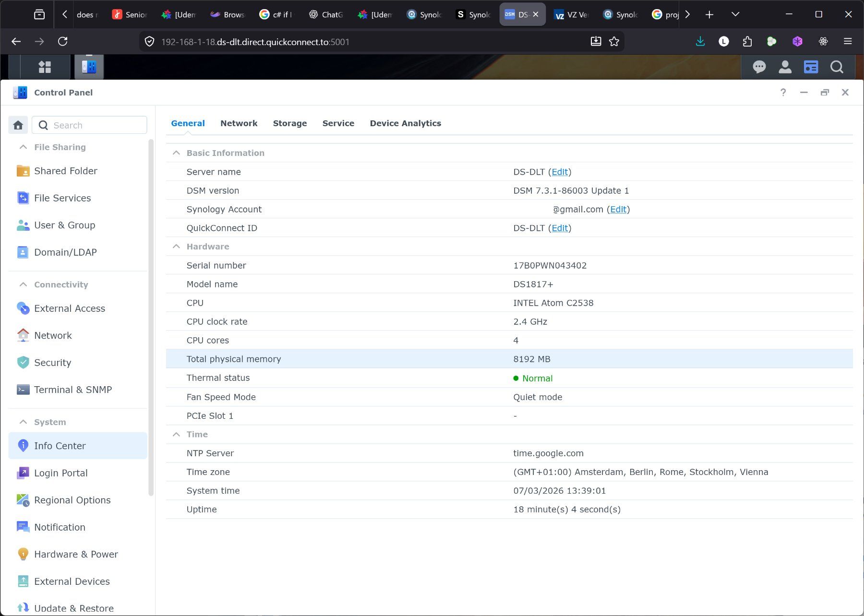Viewport: 864px width, 616px height.
Task: Open Hardware & Power settings
Action: tap(78, 554)
